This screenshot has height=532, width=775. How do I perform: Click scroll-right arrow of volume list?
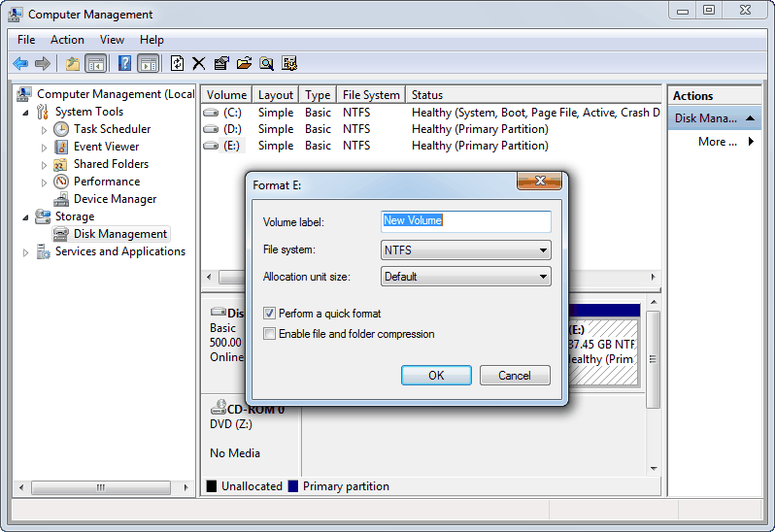click(654, 277)
